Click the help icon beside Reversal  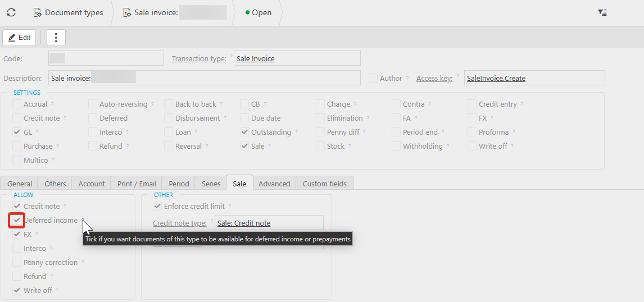207,145
